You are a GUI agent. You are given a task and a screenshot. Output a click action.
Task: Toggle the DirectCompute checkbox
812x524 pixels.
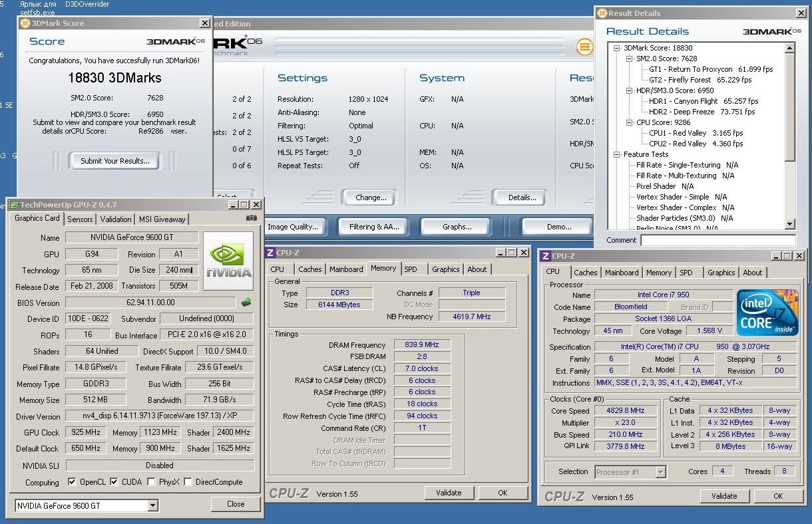188,482
